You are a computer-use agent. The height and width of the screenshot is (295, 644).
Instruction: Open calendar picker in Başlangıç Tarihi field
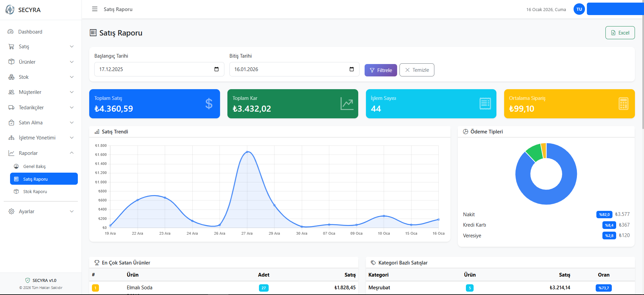[x=216, y=69]
